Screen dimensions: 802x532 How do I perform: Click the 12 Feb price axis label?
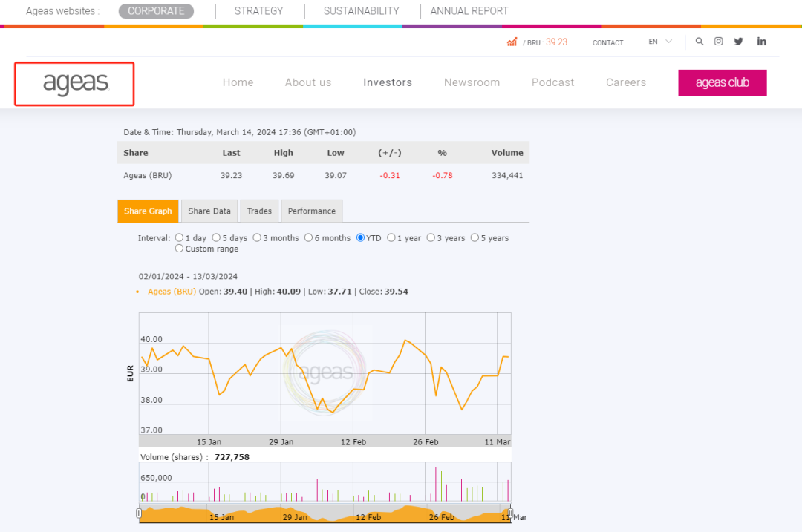point(353,442)
